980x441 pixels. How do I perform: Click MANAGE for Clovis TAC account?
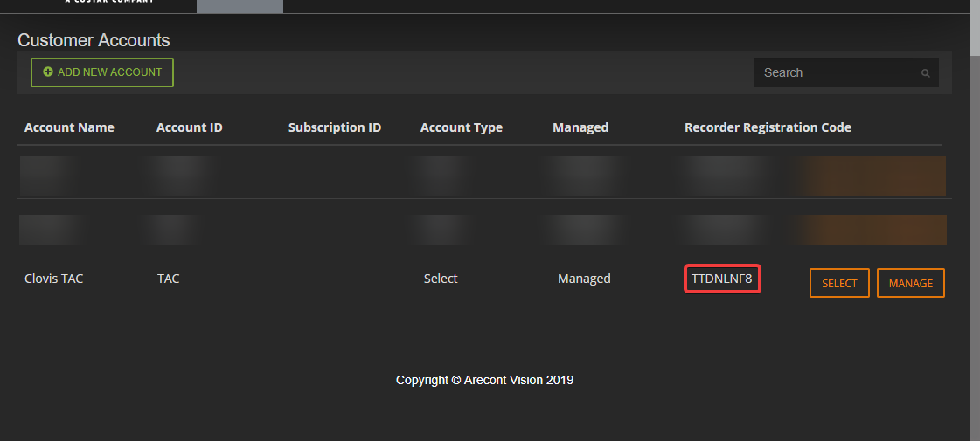[910, 283]
